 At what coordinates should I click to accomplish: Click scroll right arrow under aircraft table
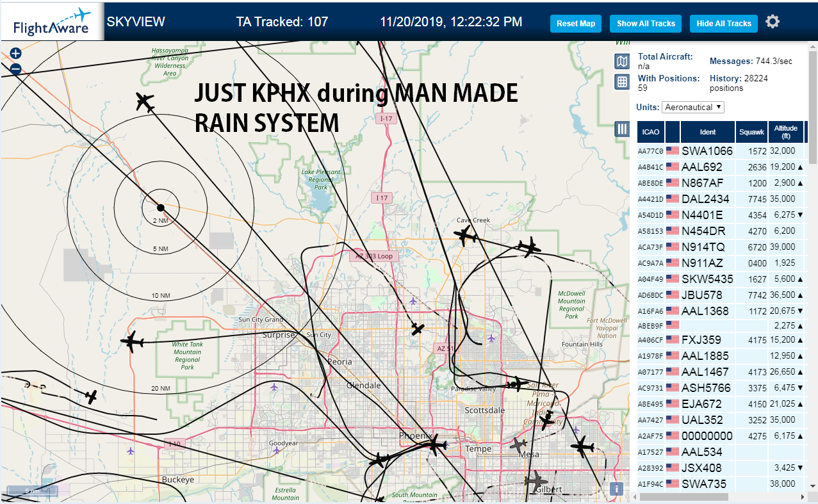click(803, 497)
